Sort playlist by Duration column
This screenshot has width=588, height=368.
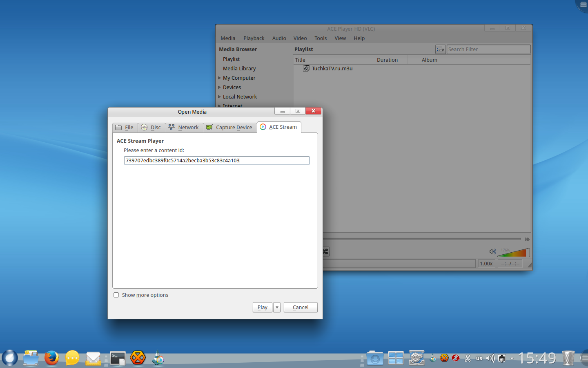(x=391, y=60)
